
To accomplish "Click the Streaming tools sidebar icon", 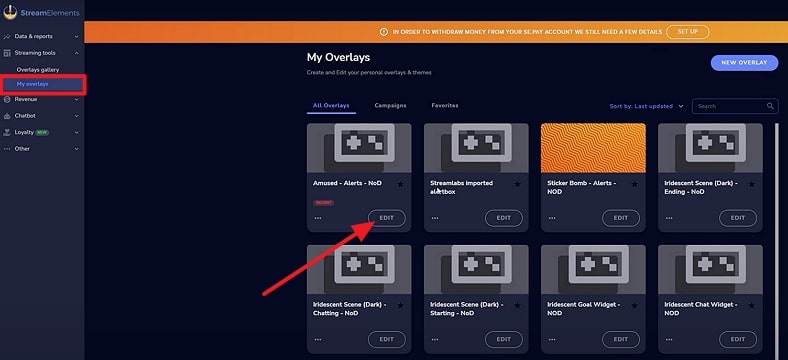I will (7, 53).
